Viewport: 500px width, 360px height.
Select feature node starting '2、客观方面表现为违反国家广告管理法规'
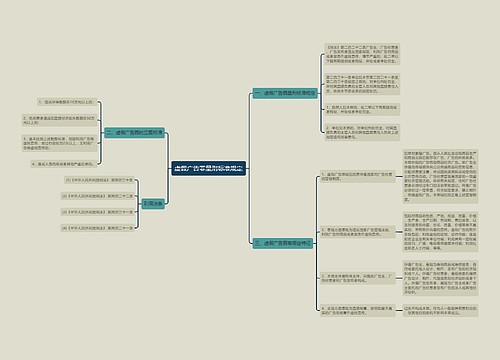(x=357, y=232)
